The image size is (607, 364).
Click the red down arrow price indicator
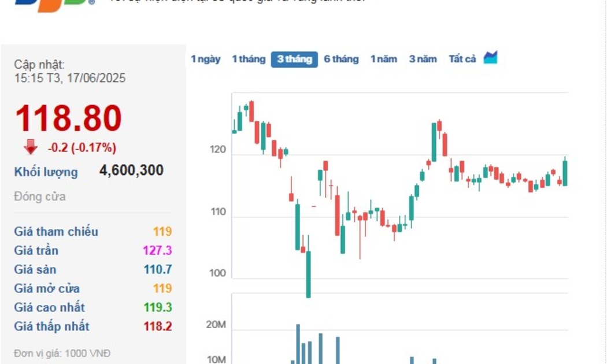click(x=31, y=147)
